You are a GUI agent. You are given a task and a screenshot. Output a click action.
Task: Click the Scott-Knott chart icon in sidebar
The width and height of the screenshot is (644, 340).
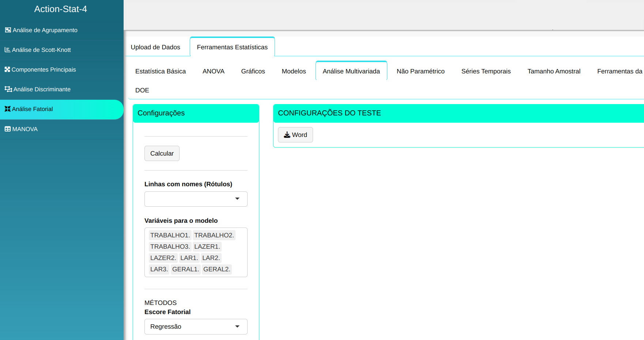7,50
